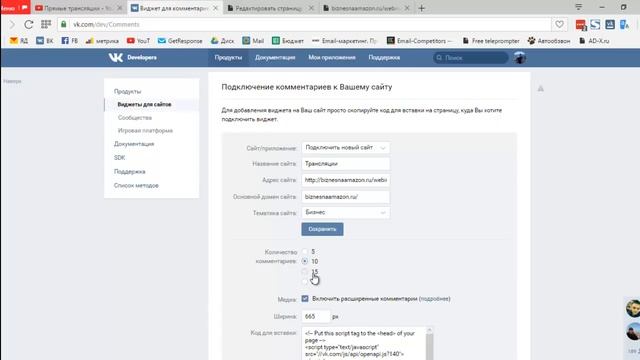Click the VK search box
The height and width of the screenshot is (360, 640).
tap(470, 58)
